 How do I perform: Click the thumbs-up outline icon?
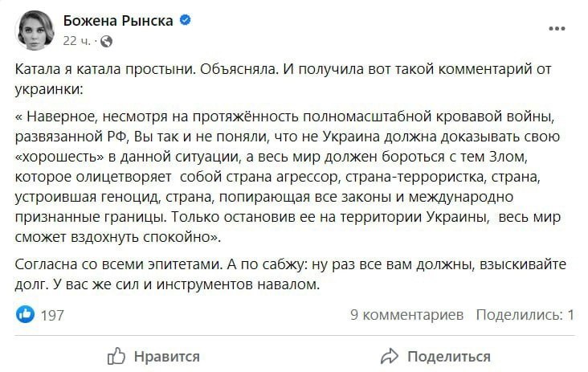click(x=116, y=356)
